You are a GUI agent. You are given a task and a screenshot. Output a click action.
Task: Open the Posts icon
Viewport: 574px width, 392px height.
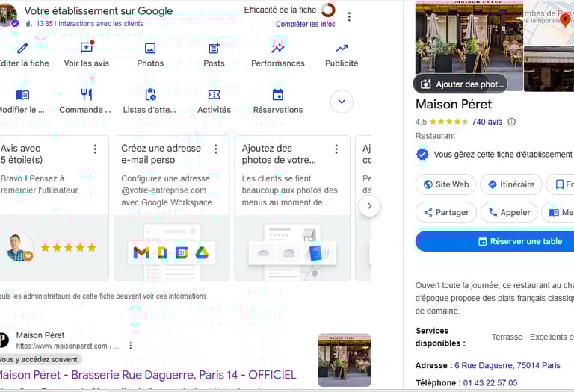pyautogui.click(x=214, y=49)
